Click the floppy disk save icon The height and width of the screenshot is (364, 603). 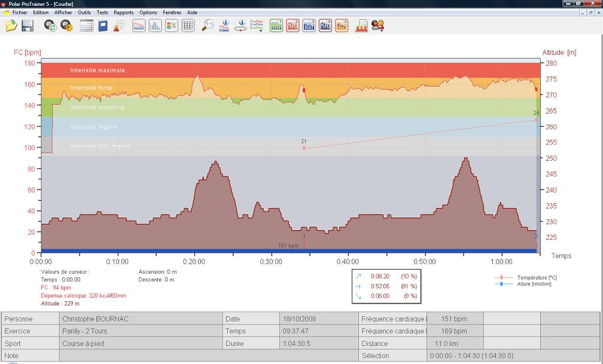28,26
